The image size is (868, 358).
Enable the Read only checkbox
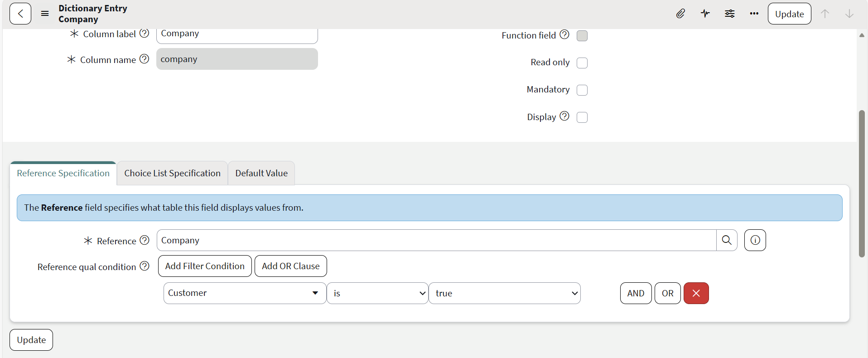(x=582, y=63)
